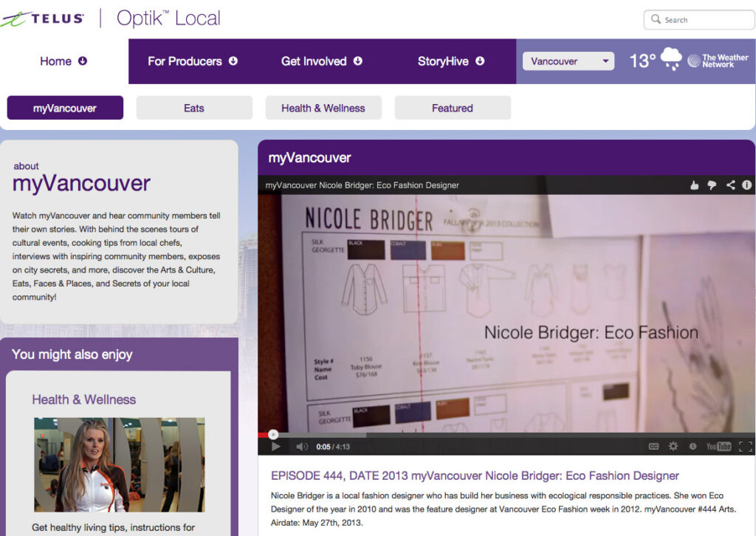Click the about myVancouver heading
This screenshot has width=756, height=536.
(x=81, y=177)
